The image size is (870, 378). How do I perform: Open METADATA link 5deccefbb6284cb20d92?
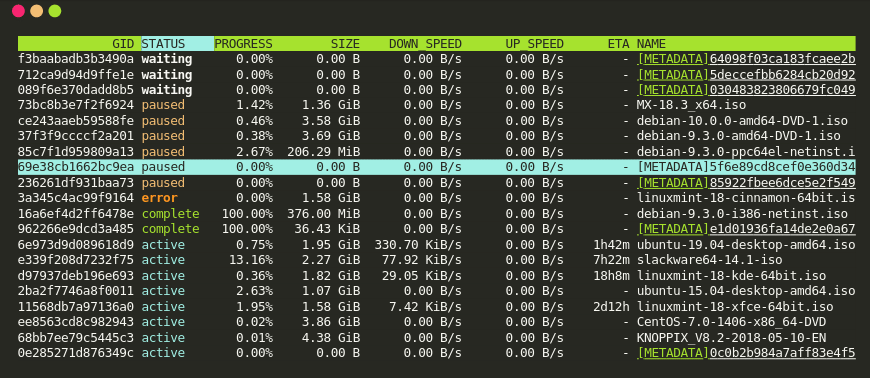coord(746,74)
